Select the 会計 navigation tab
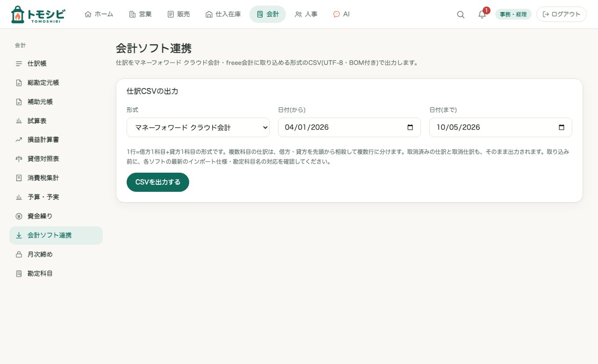 coord(268,14)
